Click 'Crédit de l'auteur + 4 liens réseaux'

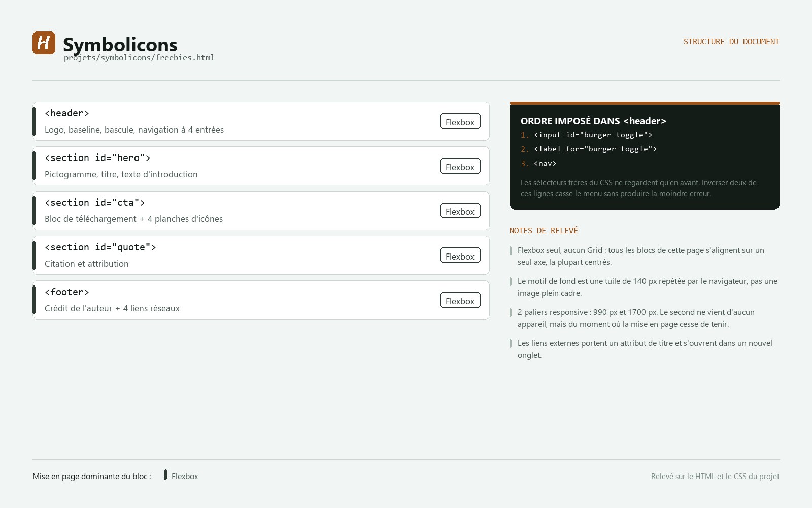(112, 308)
